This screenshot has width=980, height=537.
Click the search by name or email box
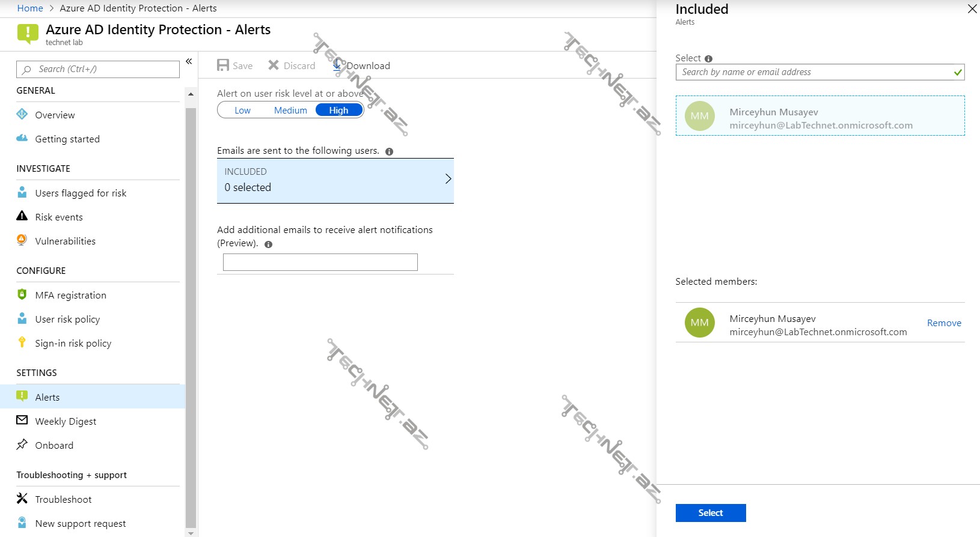(x=815, y=72)
